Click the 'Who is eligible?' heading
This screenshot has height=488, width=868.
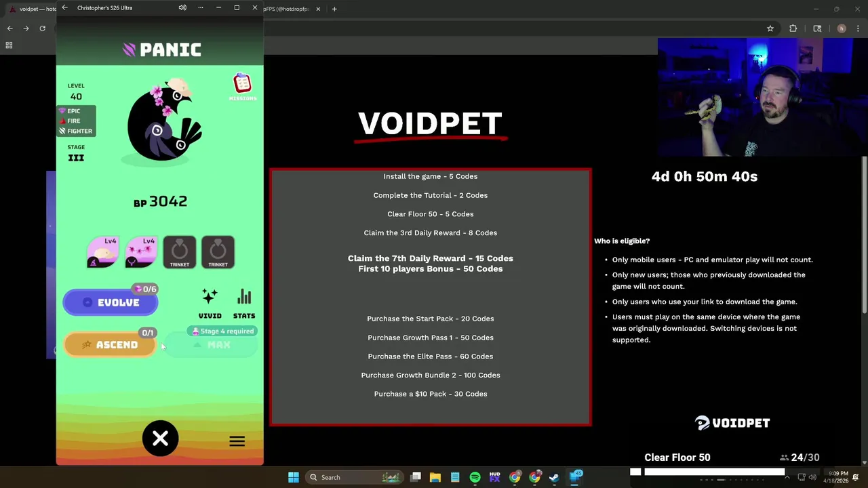pos(622,241)
